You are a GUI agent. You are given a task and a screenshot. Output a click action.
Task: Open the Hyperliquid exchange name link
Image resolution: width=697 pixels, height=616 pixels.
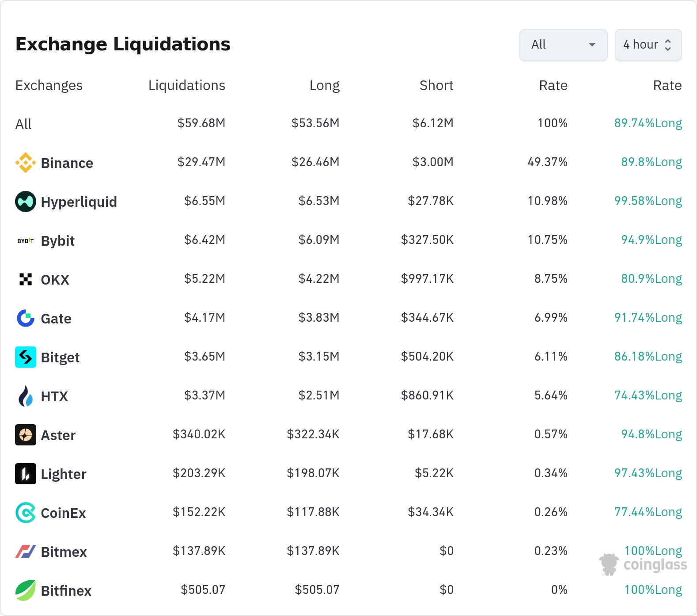[x=79, y=202]
